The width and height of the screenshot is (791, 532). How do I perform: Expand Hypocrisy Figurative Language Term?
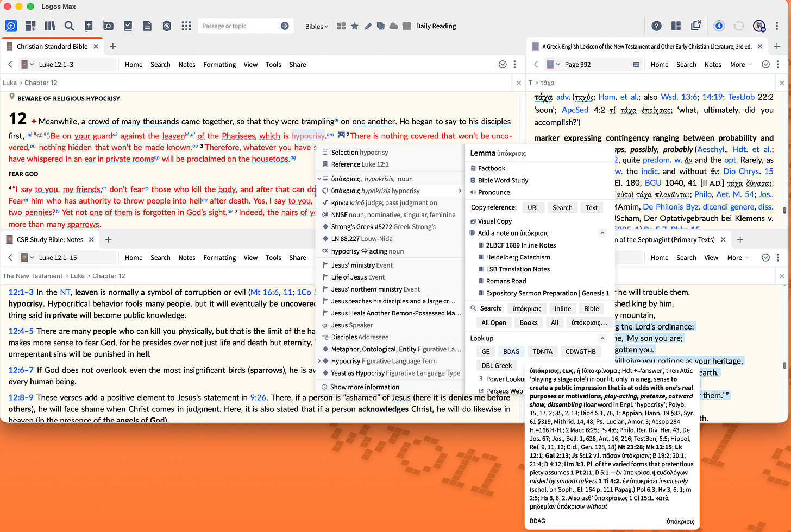(319, 361)
